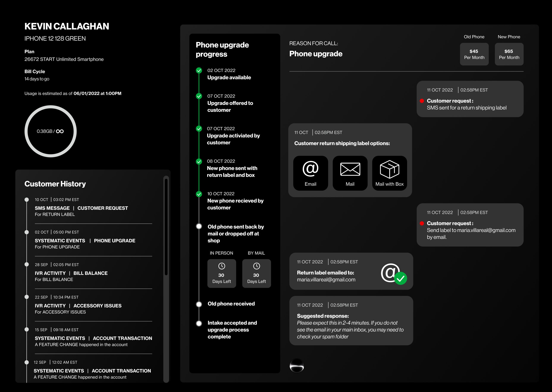This screenshot has width=552, height=392.
Task: Expand the Customer return shipping label options panel
Action: tap(350, 159)
